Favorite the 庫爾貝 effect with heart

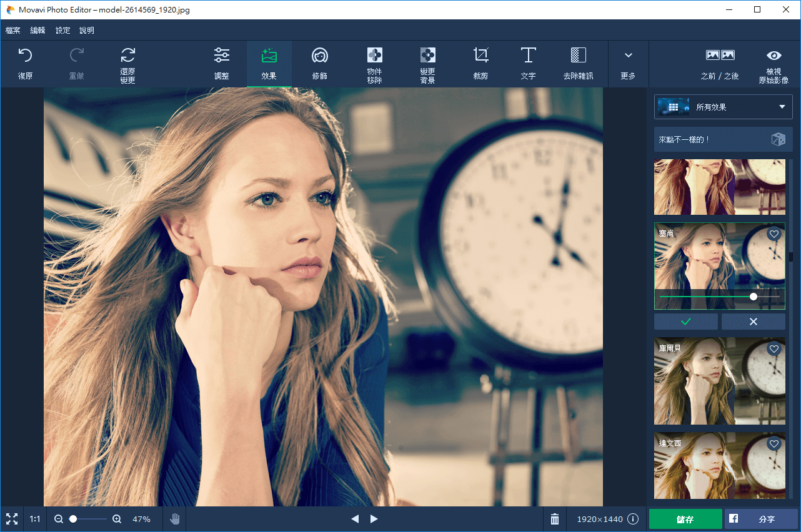tap(774, 349)
